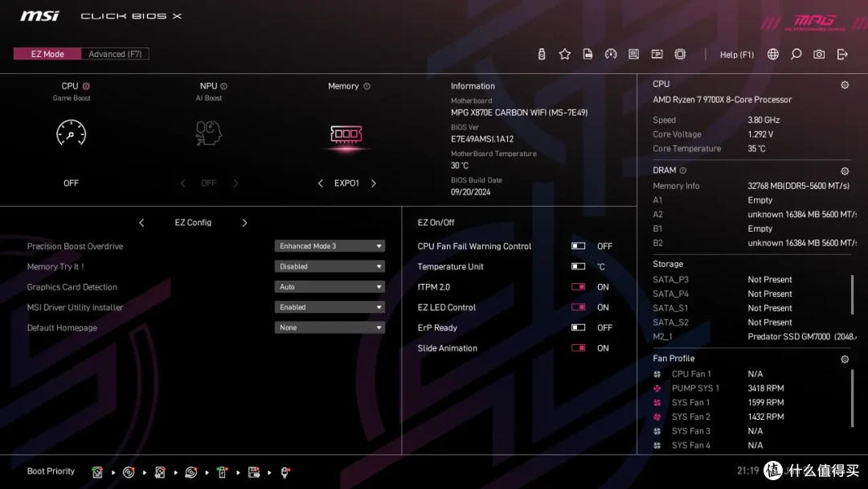Image resolution: width=868 pixels, height=489 pixels.
Task: Click the EZ Config heading
Action: click(x=193, y=223)
